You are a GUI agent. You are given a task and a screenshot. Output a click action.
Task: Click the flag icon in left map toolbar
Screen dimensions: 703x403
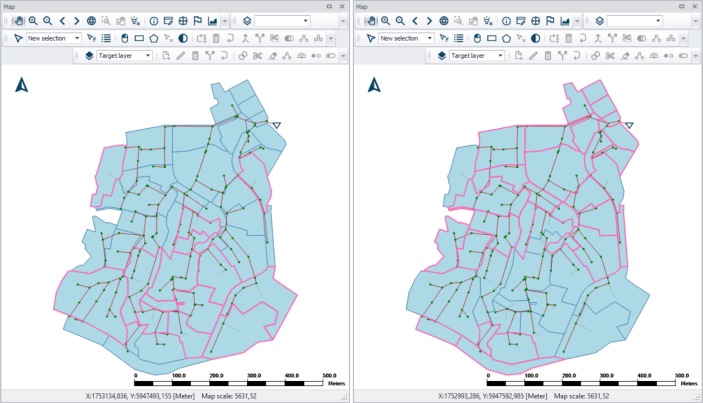coord(197,21)
